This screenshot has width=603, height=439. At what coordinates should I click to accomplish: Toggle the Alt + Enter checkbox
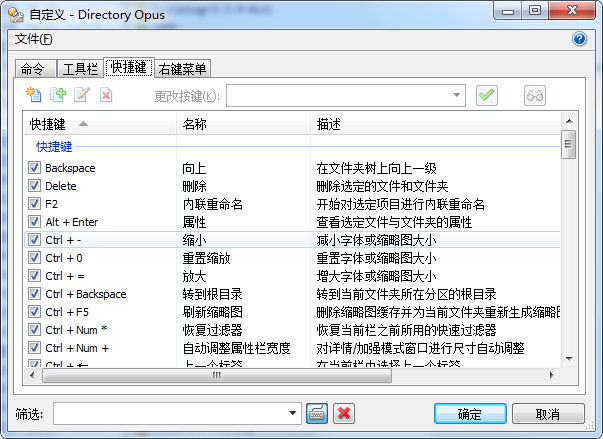(34, 221)
